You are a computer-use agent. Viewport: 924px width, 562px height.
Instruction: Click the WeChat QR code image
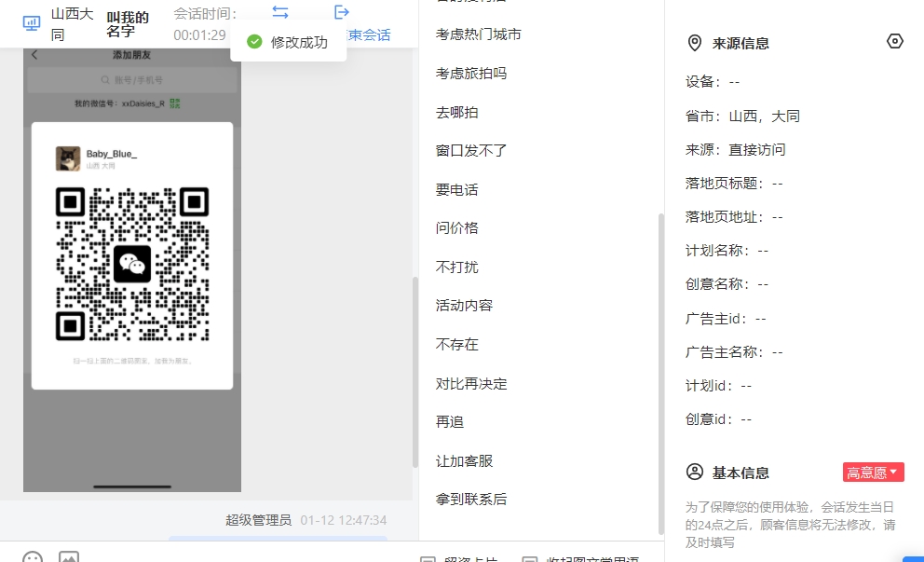click(132, 264)
